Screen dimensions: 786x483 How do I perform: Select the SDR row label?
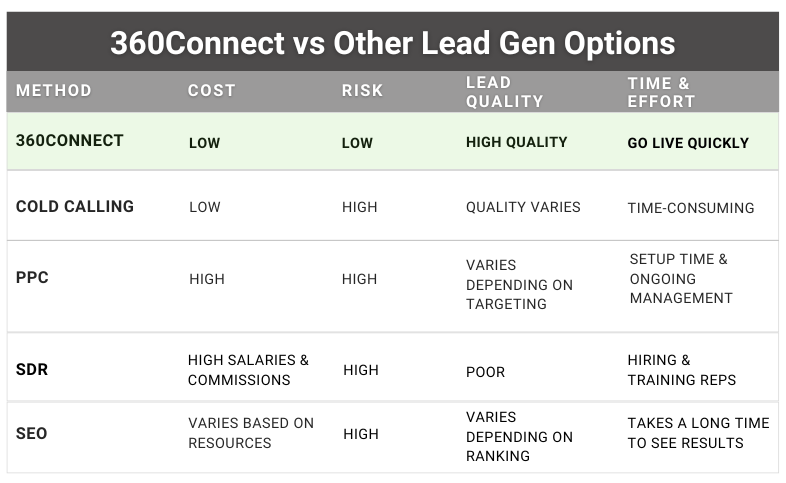(32, 370)
